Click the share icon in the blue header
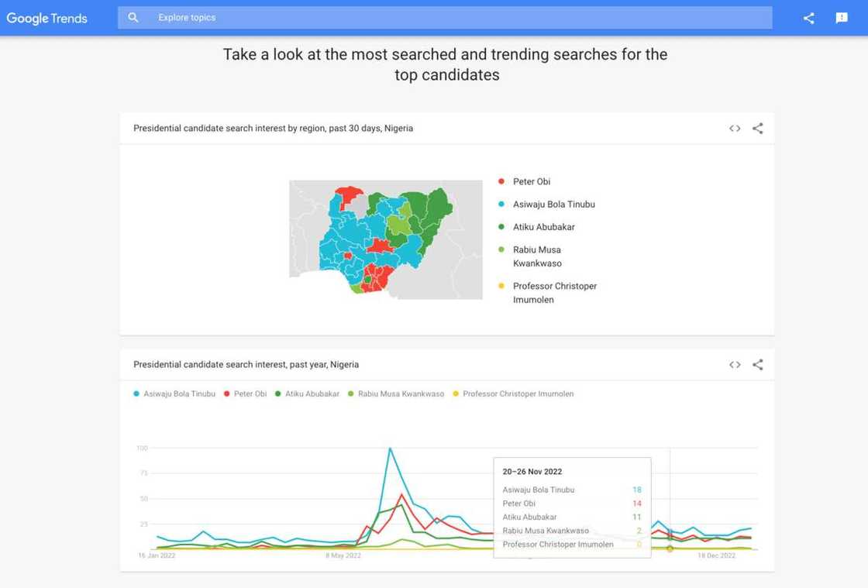The image size is (868, 588). point(808,17)
